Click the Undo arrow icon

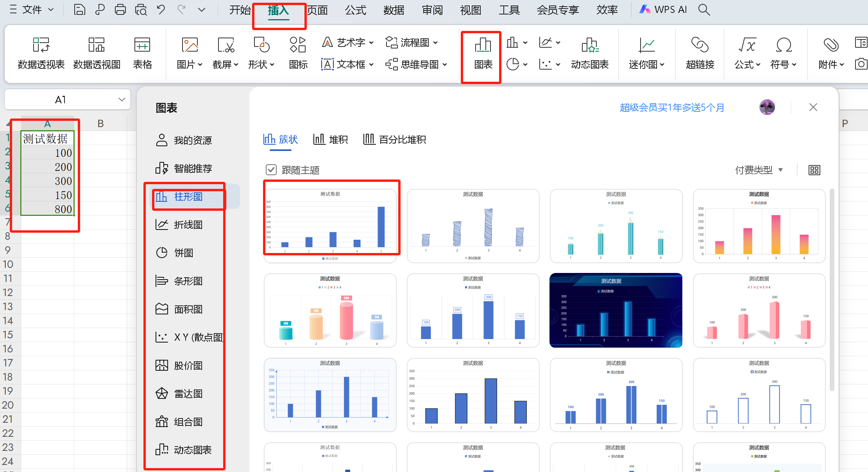161,9
